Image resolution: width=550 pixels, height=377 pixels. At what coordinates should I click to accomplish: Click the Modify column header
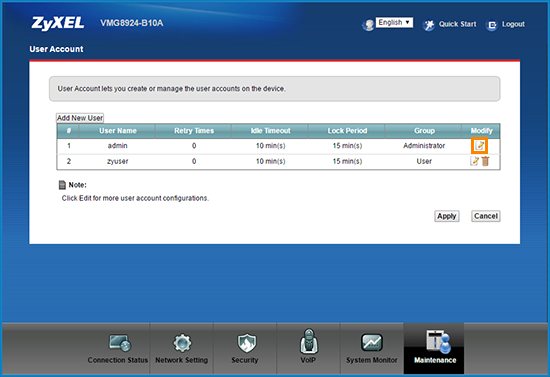[x=481, y=131]
